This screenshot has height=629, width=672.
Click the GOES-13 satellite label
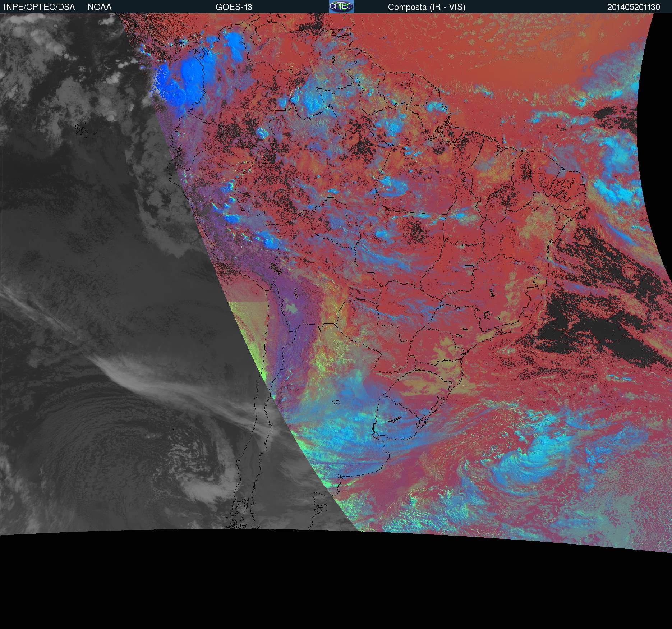[x=234, y=7]
